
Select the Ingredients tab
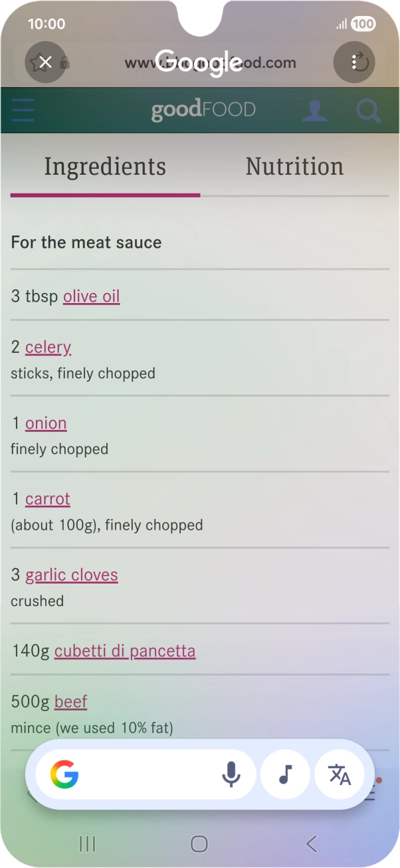pyautogui.click(x=105, y=166)
